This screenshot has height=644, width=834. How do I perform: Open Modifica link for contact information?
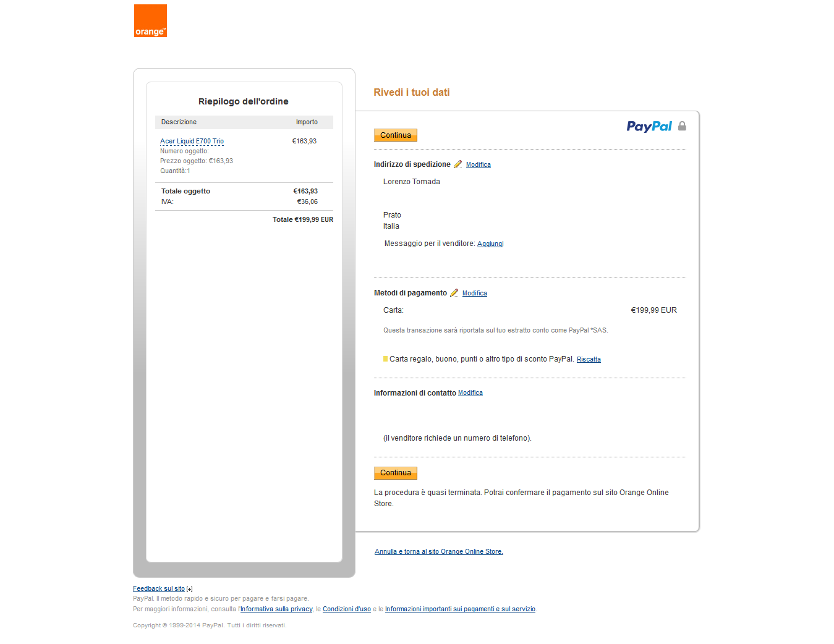tap(470, 393)
